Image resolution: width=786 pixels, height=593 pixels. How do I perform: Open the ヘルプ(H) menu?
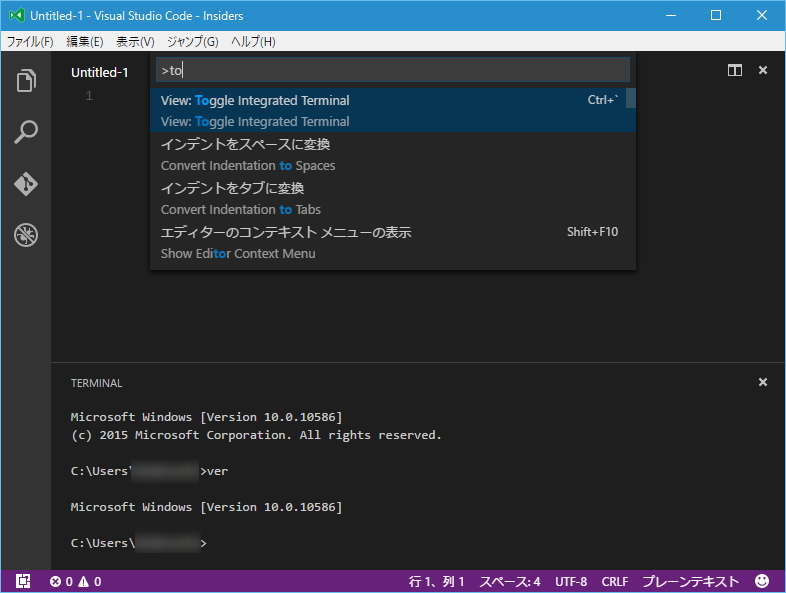pos(253,42)
